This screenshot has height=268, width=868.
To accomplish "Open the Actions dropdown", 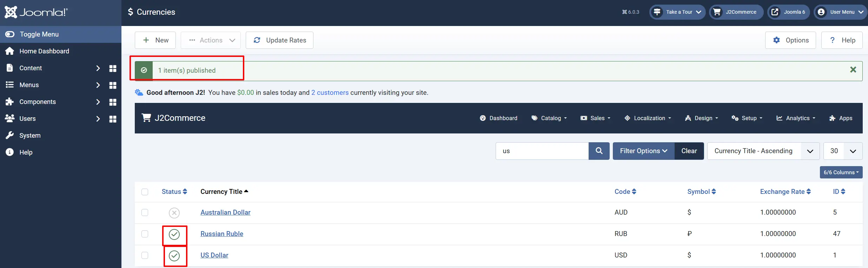I will 211,40.
